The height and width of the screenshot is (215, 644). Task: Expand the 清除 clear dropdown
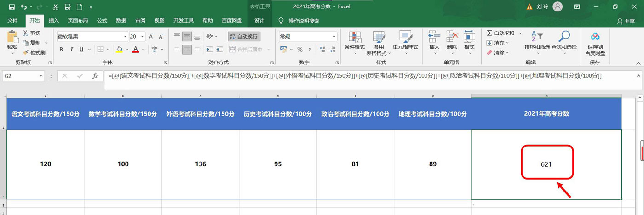(x=508, y=52)
